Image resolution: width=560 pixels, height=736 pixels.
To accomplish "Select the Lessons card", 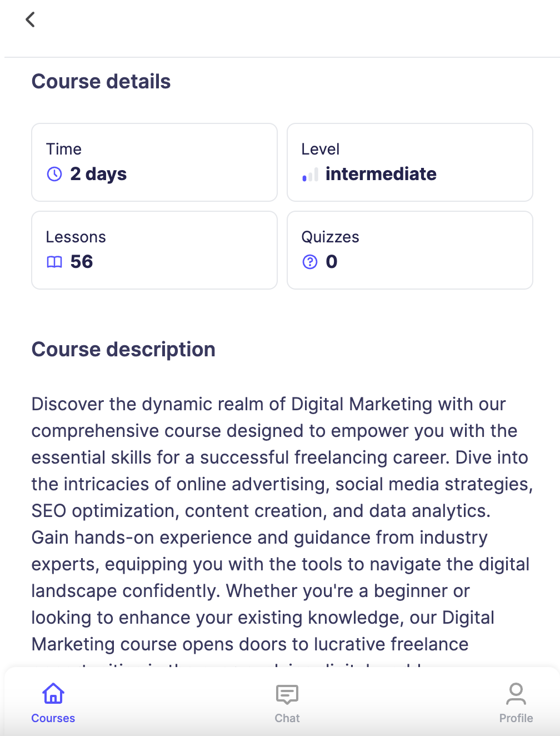I will [154, 250].
